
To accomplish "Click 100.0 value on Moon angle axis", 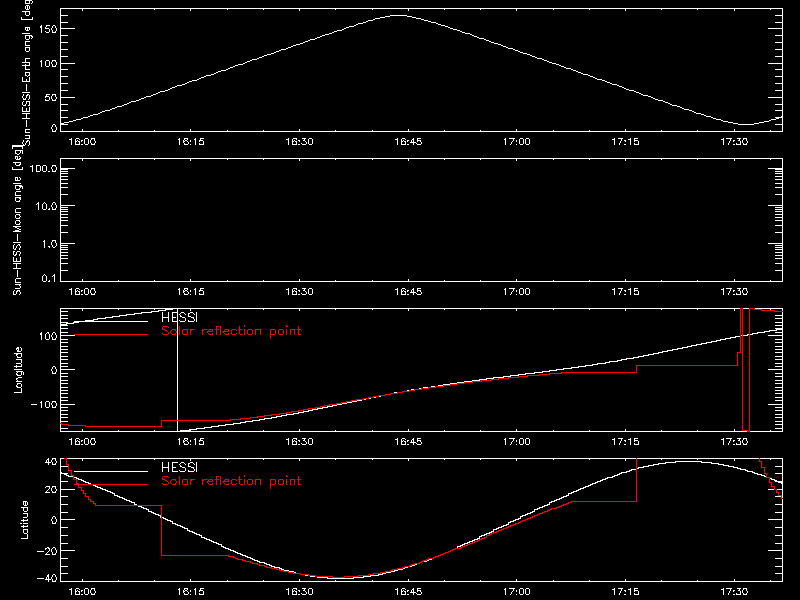I will point(43,169).
